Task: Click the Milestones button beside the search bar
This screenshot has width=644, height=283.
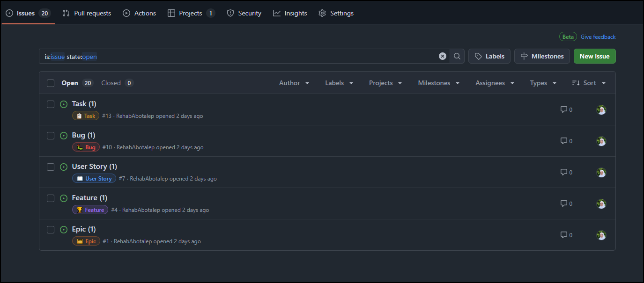Action: click(x=542, y=56)
